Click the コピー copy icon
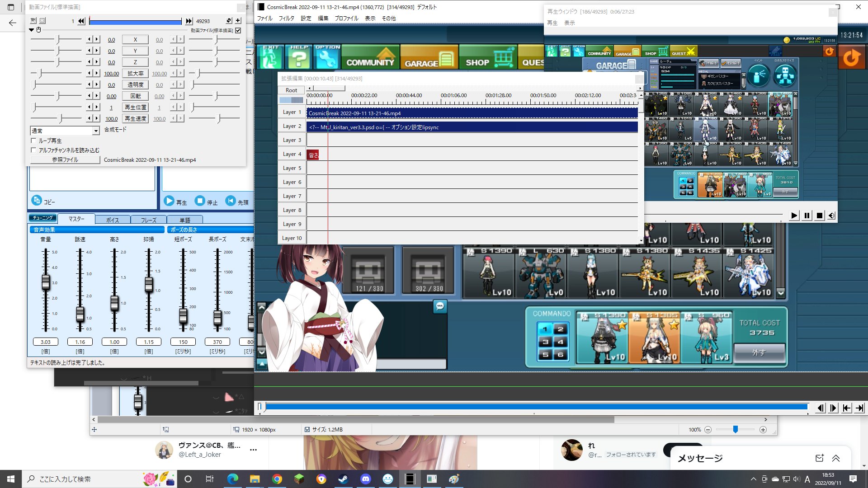868x488 pixels. 37,201
